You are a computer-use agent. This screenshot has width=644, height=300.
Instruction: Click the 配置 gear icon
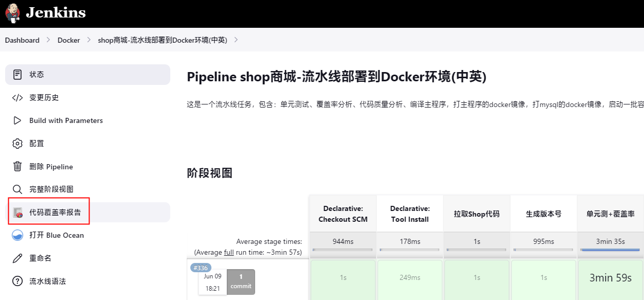pyautogui.click(x=17, y=144)
